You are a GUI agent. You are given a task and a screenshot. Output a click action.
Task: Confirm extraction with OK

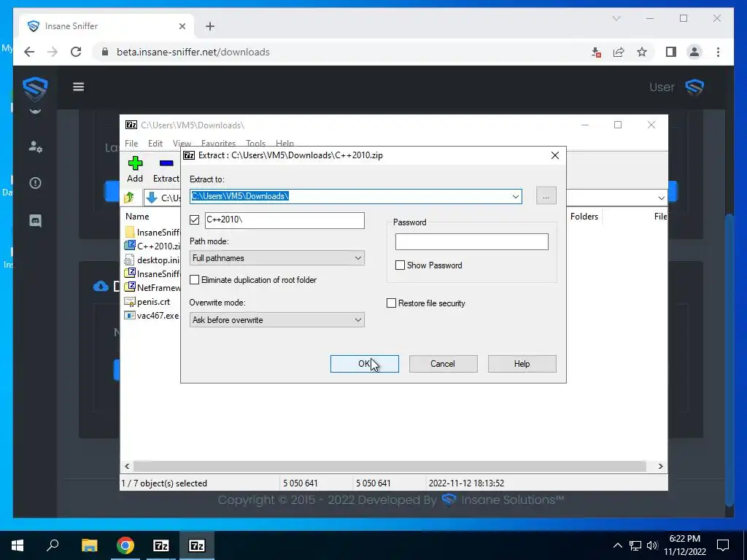(x=365, y=364)
